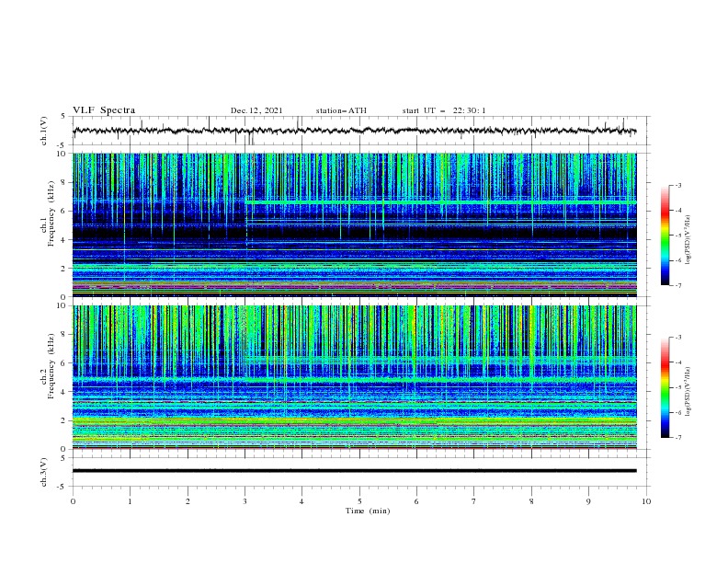Viewport: 728px width, 563px height.
Task: Click the ch.1 color bar '-3' tick value
Action: 677,186
